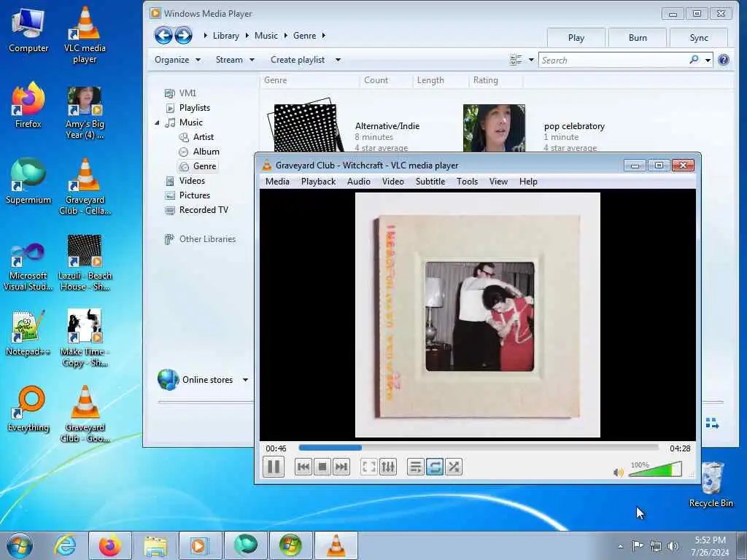Open the Play tab in Media Player

click(x=576, y=38)
